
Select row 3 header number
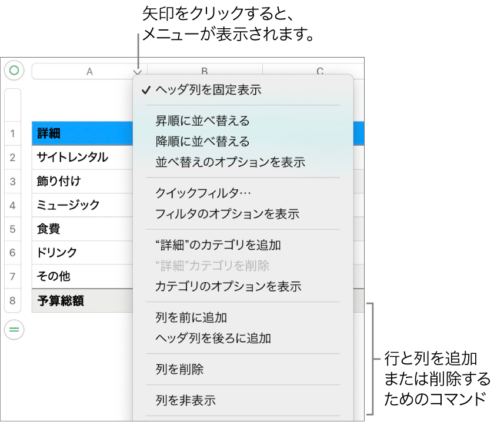pos(12,182)
